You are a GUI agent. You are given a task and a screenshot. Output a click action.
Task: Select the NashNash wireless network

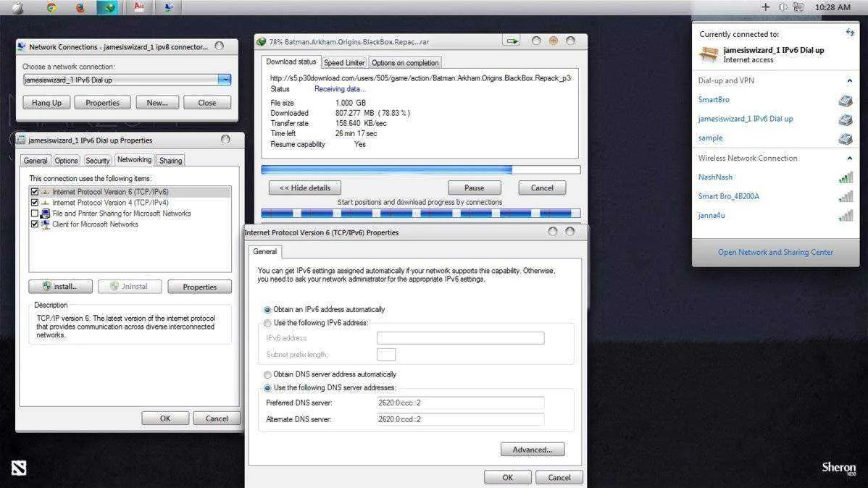click(x=715, y=177)
